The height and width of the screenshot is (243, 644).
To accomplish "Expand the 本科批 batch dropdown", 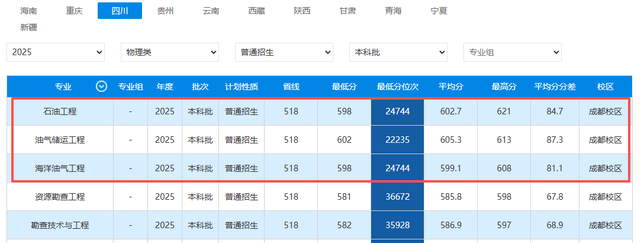I will pyautogui.click(x=398, y=52).
